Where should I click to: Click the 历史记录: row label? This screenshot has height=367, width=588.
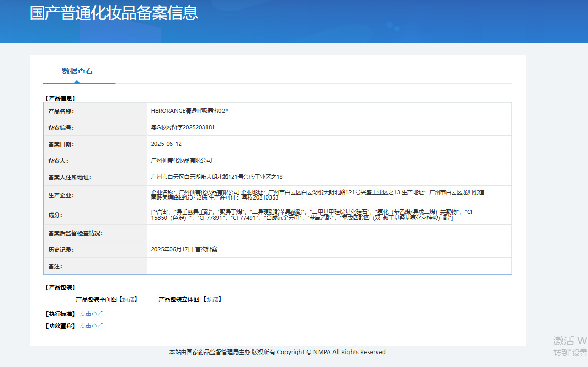point(61,250)
